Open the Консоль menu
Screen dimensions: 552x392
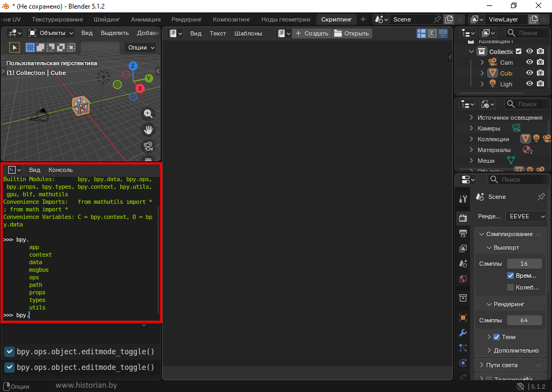(x=60, y=170)
